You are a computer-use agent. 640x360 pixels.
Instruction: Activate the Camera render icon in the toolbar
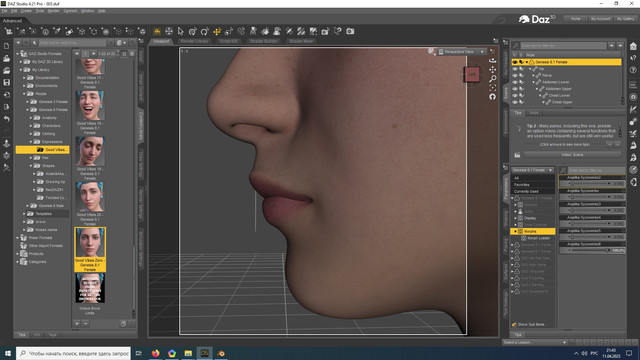[350, 31]
